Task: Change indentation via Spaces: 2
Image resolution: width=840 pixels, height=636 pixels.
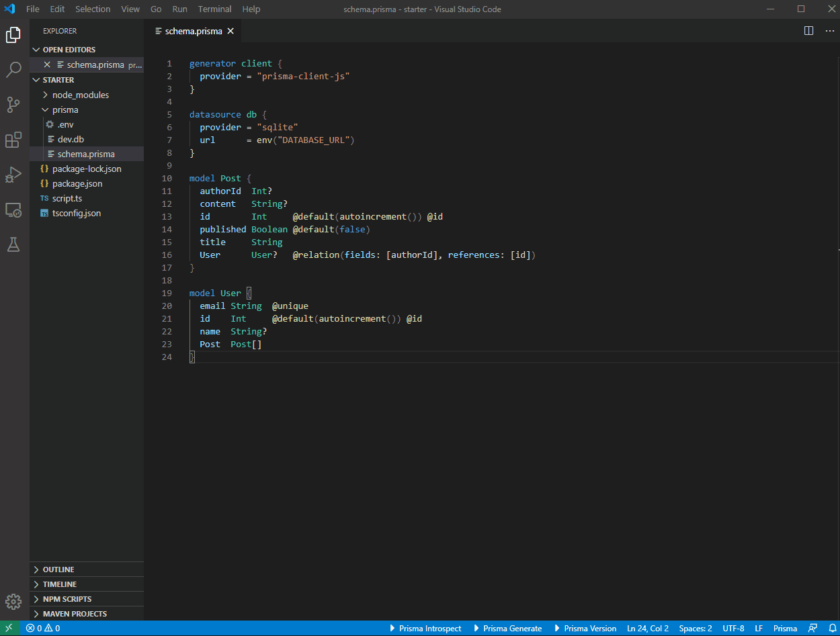Action: pyautogui.click(x=696, y=629)
